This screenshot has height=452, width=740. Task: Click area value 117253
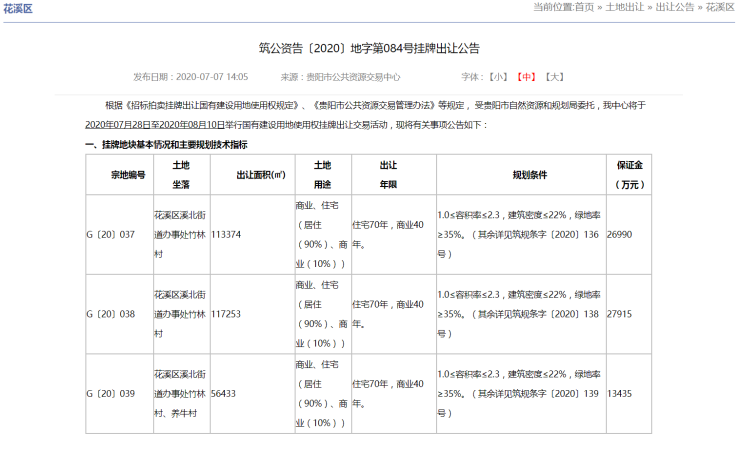coord(226,314)
